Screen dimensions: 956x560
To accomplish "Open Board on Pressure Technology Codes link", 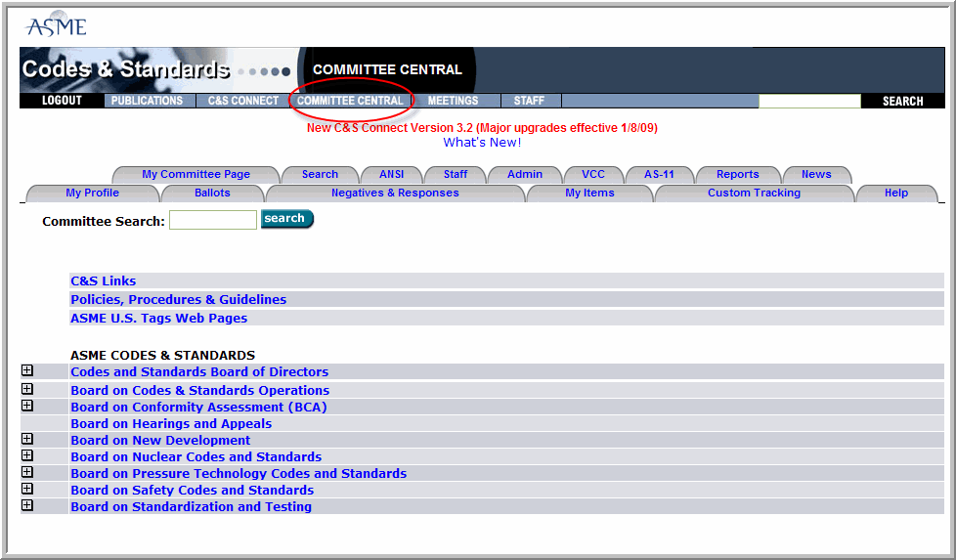I will (x=239, y=473).
